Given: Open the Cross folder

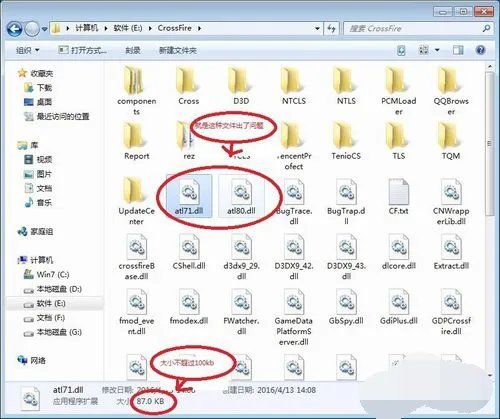Looking at the screenshot, I should [x=189, y=86].
